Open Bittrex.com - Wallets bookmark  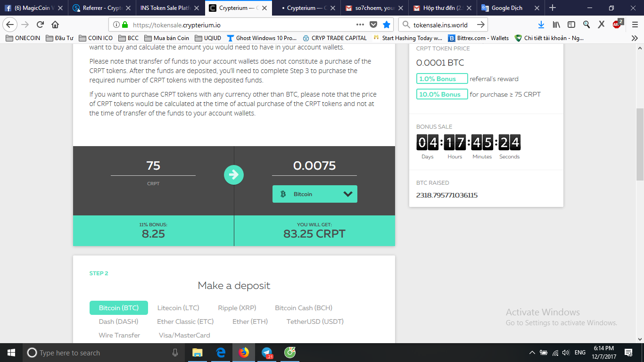coord(479,38)
